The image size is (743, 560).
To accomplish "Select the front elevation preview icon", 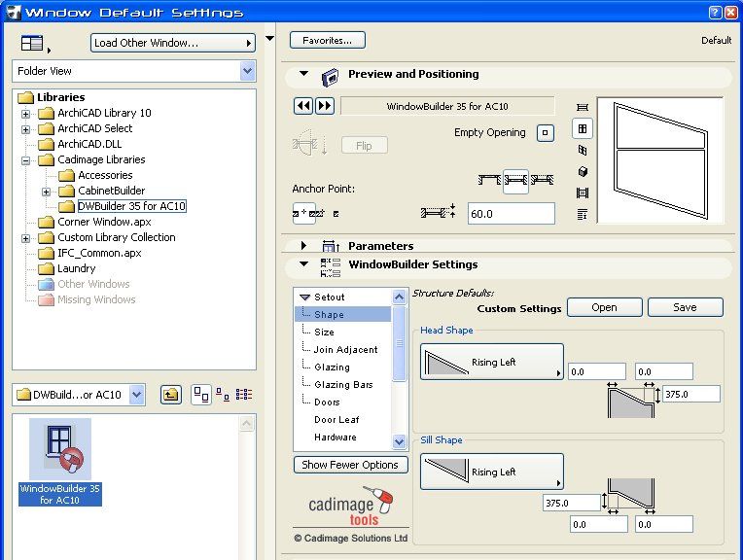I will point(583,128).
